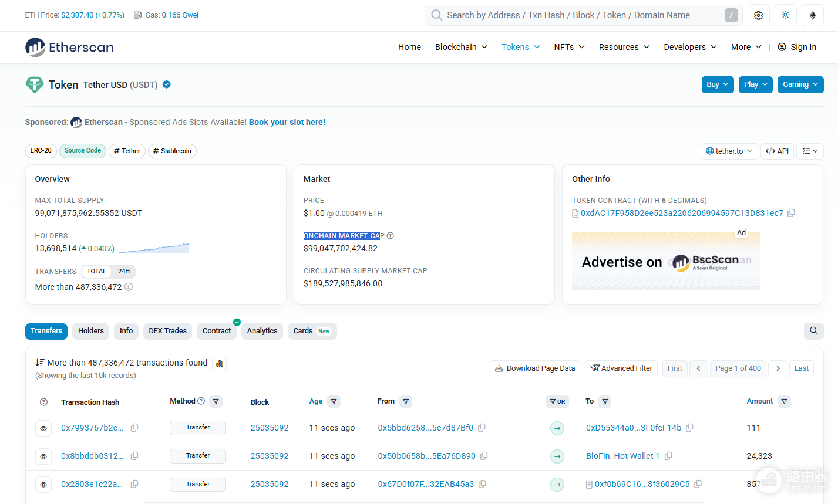The width and height of the screenshot is (838, 504).
Task: Copy BloFin: Hot Wallet 1 address
Action: 668,456
